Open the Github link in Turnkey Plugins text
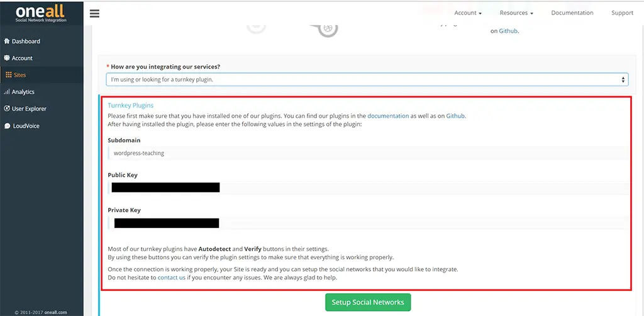This screenshot has height=316, width=644. [x=455, y=116]
